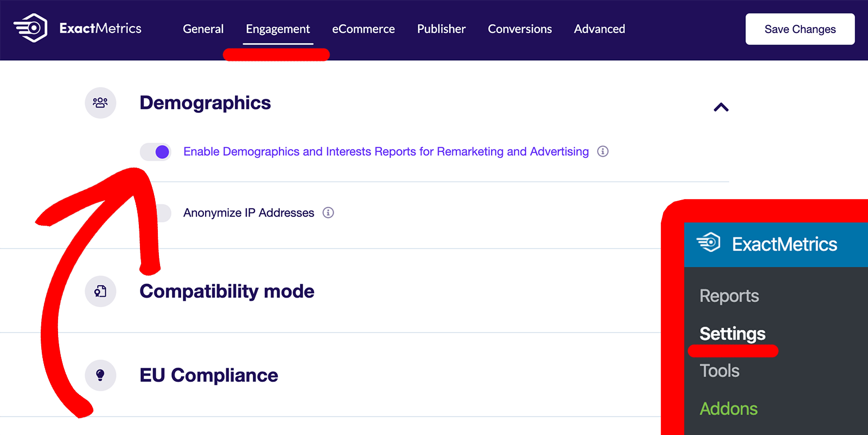Image resolution: width=868 pixels, height=435 pixels.
Task: Click the ExactMetrics wordmark in the header
Action: (100, 28)
